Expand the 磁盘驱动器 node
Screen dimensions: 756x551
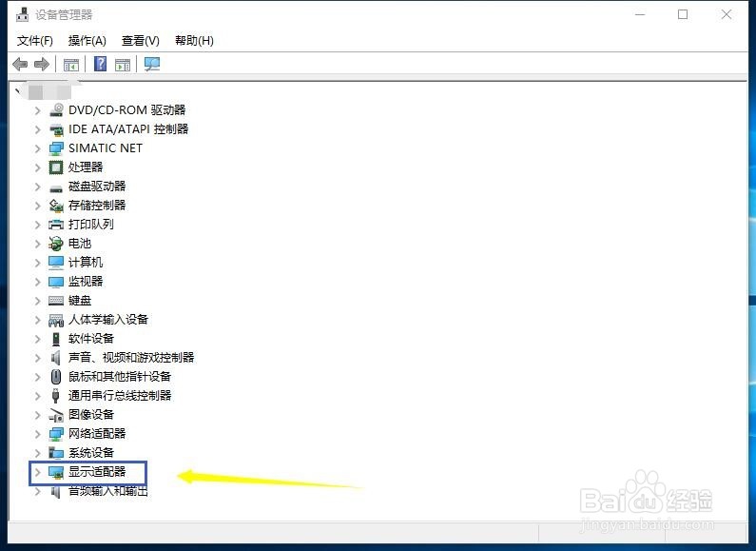[x=38, y=187]
